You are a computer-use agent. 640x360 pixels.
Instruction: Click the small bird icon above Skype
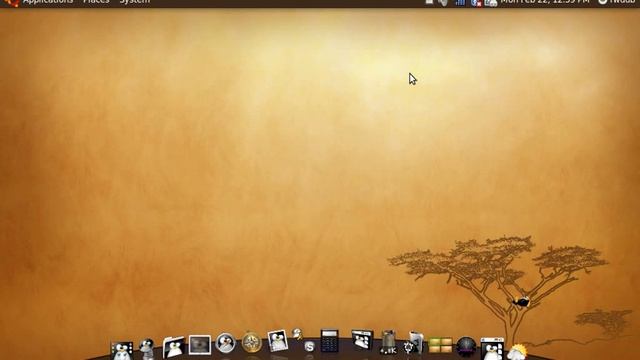(298, 334)
